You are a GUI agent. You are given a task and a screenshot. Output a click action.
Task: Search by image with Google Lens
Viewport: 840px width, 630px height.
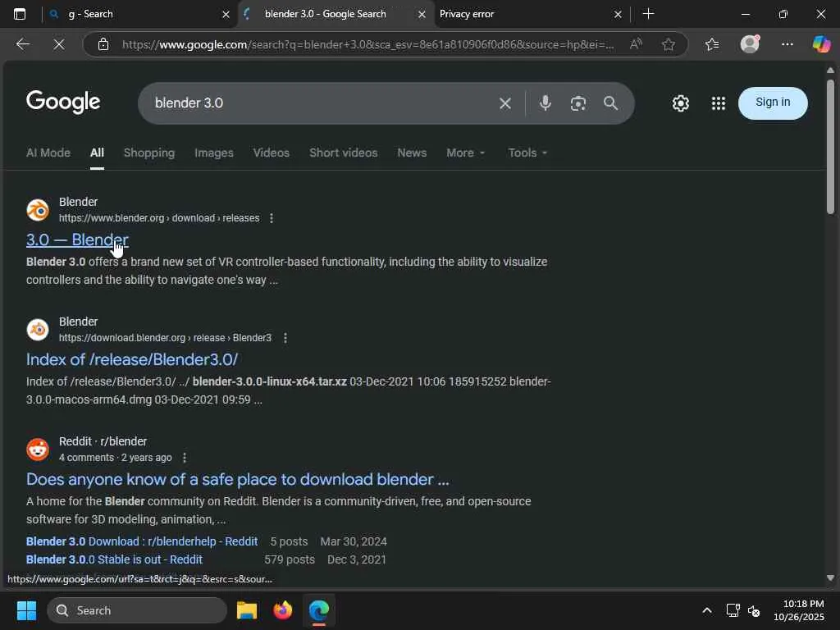578,103
